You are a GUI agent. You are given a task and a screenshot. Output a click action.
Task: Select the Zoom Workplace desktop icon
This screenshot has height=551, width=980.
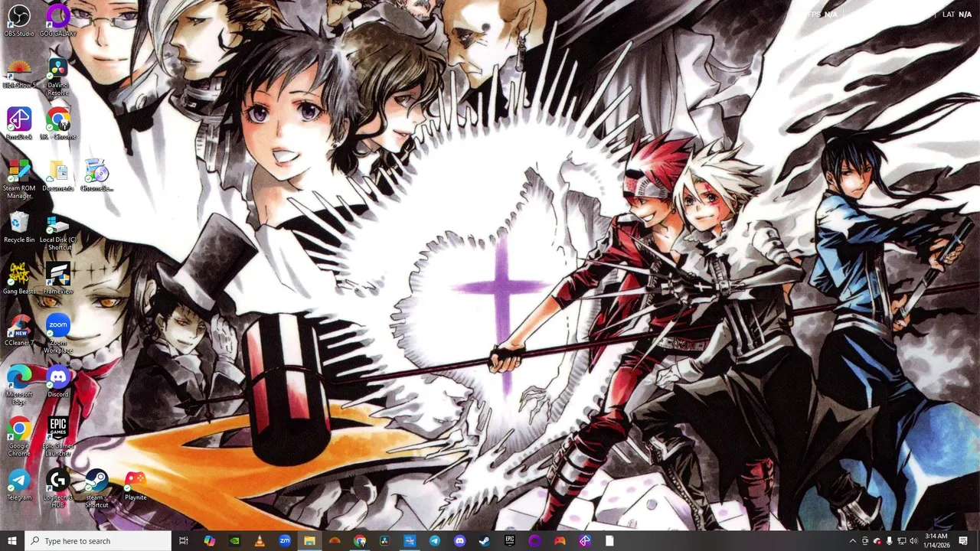[x=58, y=334]
